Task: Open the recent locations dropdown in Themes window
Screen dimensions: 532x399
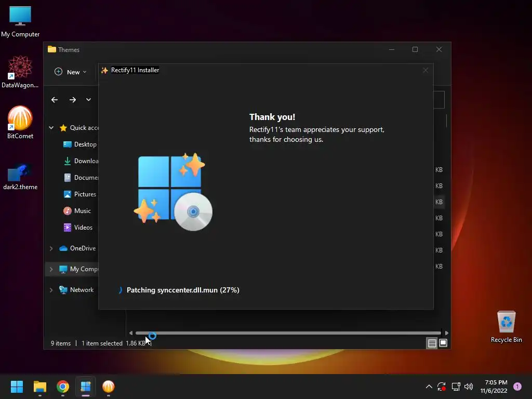Action: click(88, 100)
